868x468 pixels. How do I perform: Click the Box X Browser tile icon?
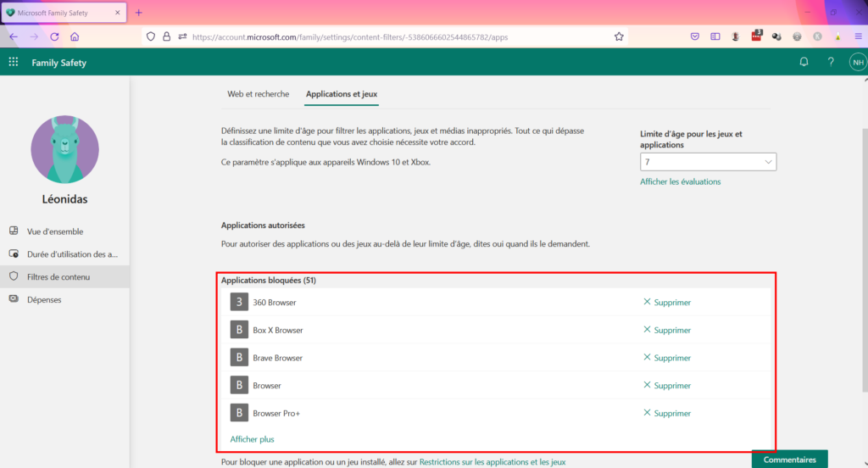click(239, 330)
